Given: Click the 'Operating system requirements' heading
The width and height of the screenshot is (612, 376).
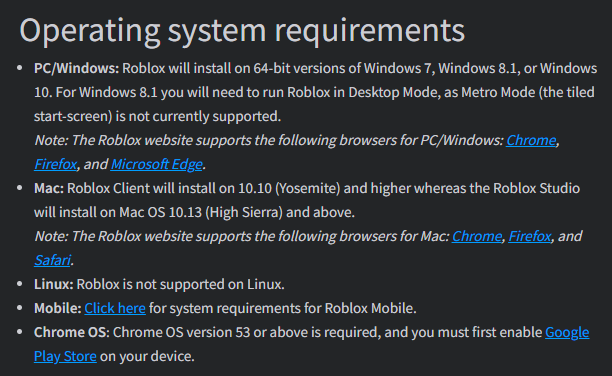Looking at the screenshot, I should point(242,30).
